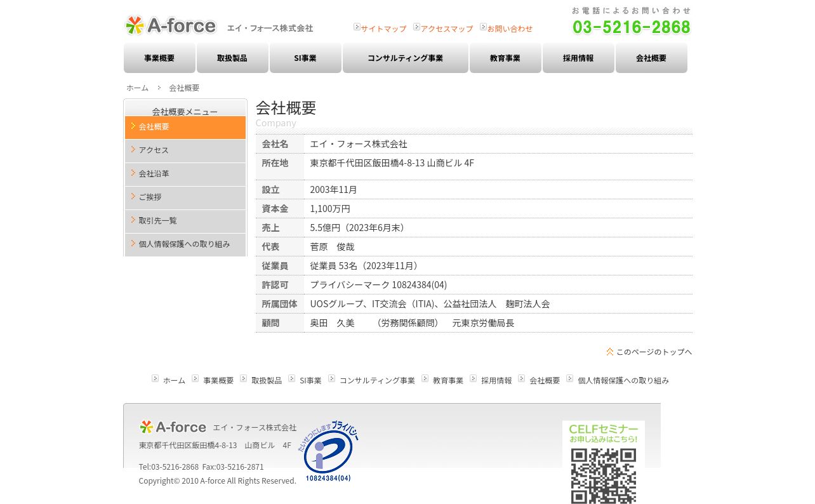
Task: Open 個人情報保護への取り組み link in the footer navigation
Action: (623, 380)
